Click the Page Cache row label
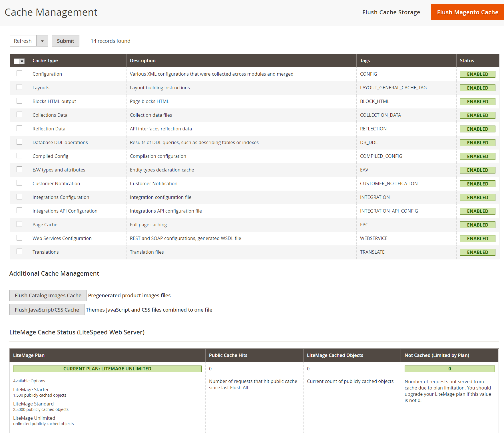Image resolution: width=504 pixels, height=440 pixels. click(x=45, y=225)
